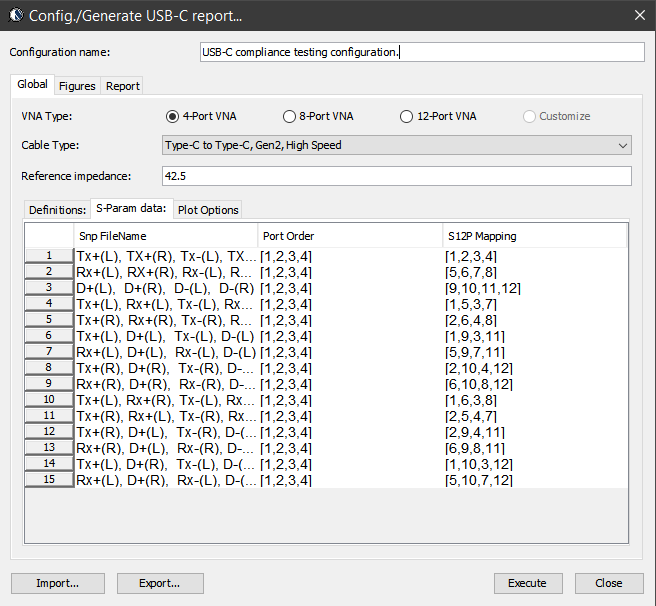This screenshot has height=606, width=656.
Task: Click the S12P Mapping column header
Action: [x=534, y=236]
